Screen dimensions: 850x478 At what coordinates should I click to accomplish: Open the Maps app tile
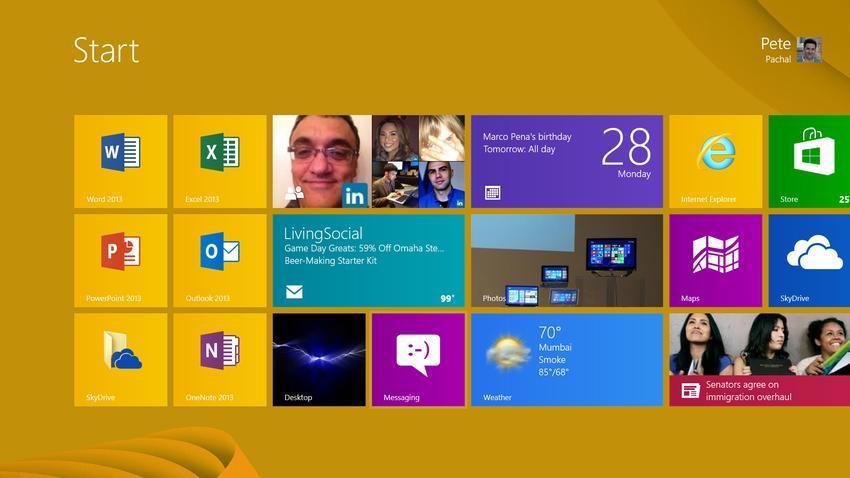(715, 260)
